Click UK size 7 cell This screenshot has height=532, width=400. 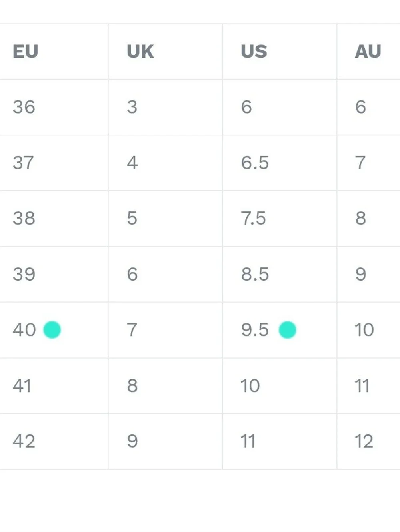[x=165, y=330]
